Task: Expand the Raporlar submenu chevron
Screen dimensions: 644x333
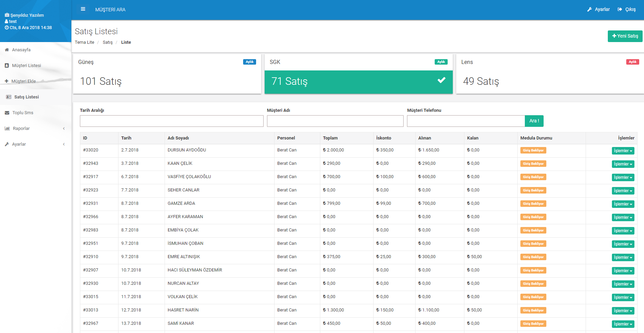Action: 64,129
